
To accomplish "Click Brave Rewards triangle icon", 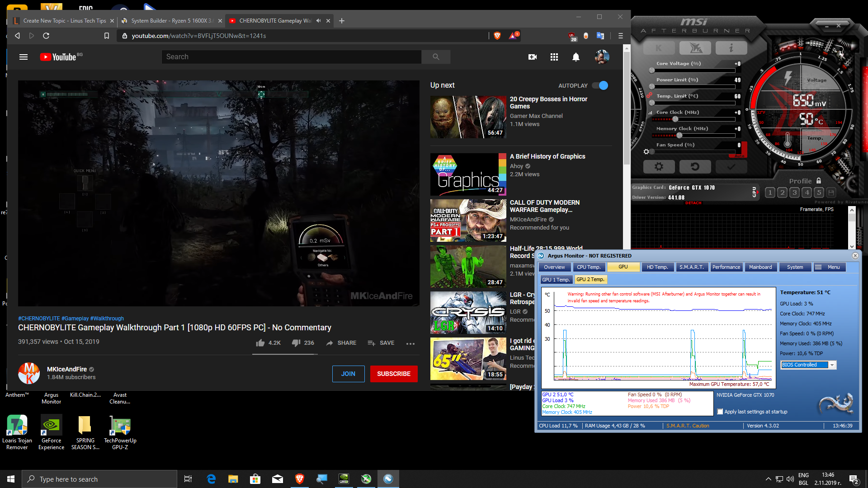I will coord(514,36).
